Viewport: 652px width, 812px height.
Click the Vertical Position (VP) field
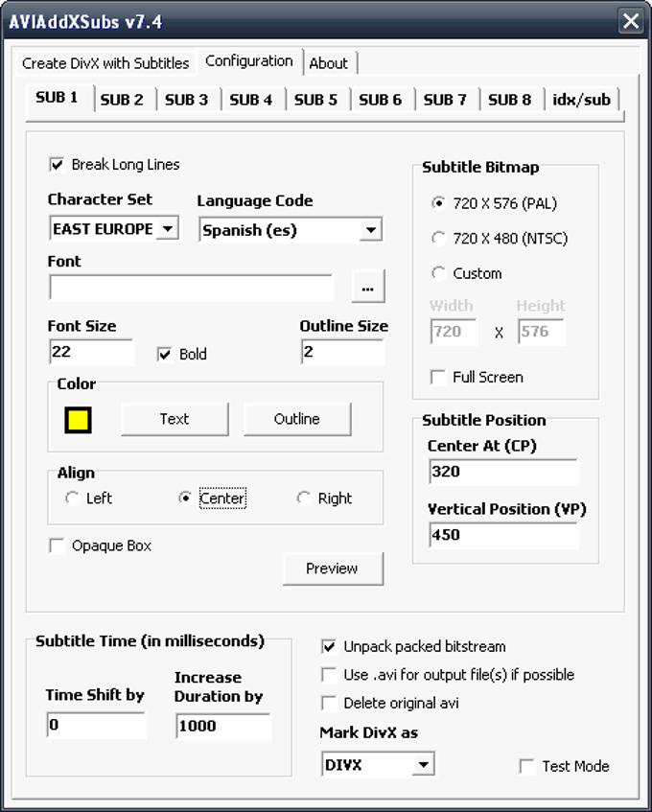(x=503, y=535)
